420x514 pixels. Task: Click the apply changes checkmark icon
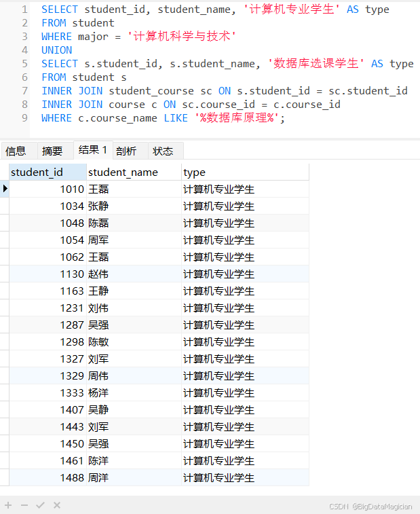pyautogui.click(x=40, y=505)
